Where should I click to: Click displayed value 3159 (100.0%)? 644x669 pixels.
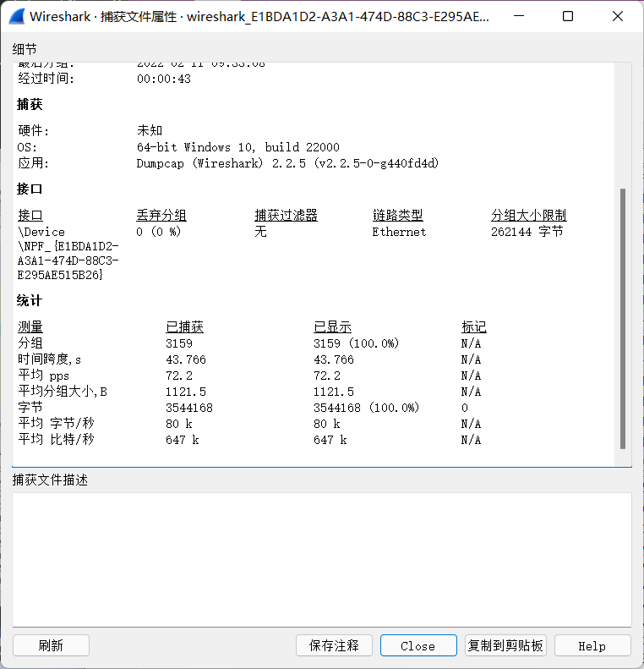pyautogui.click(x=357, y=343)
